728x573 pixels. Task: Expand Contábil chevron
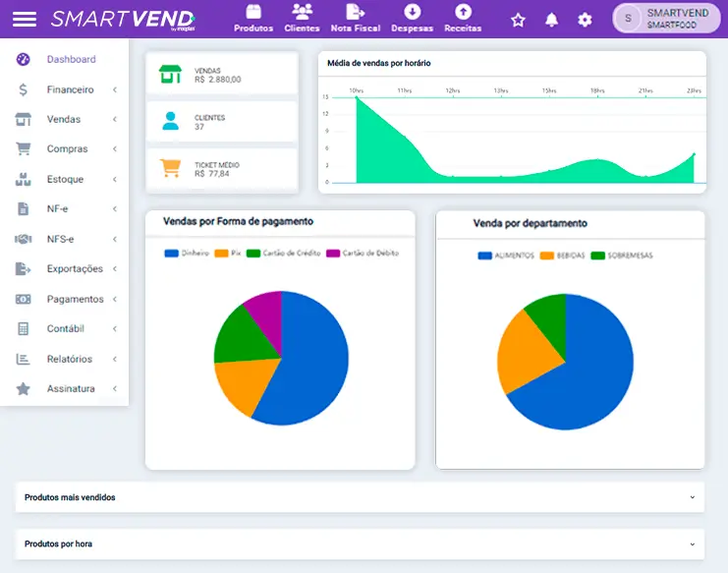115,328
